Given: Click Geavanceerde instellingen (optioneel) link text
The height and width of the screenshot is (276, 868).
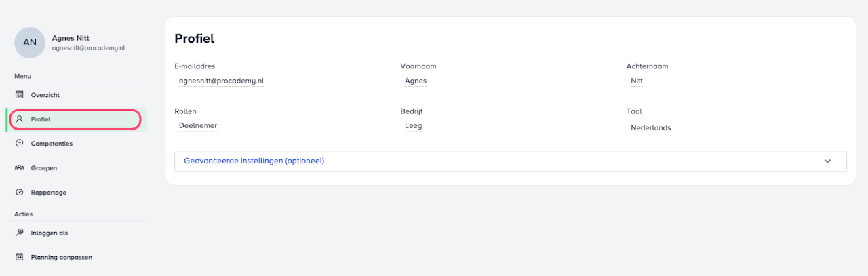Looking at the screenshot, I should pyautogui.click(x=254, y=161).
